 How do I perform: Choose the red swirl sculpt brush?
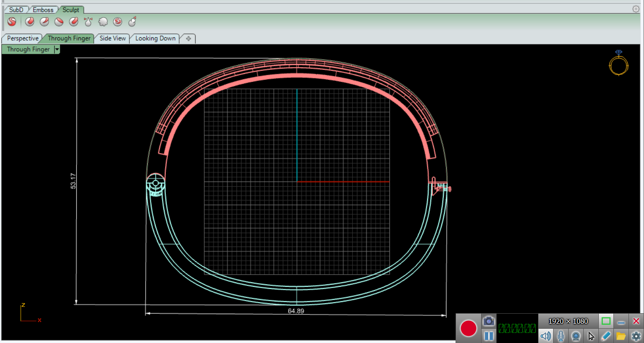click(118, 21)
